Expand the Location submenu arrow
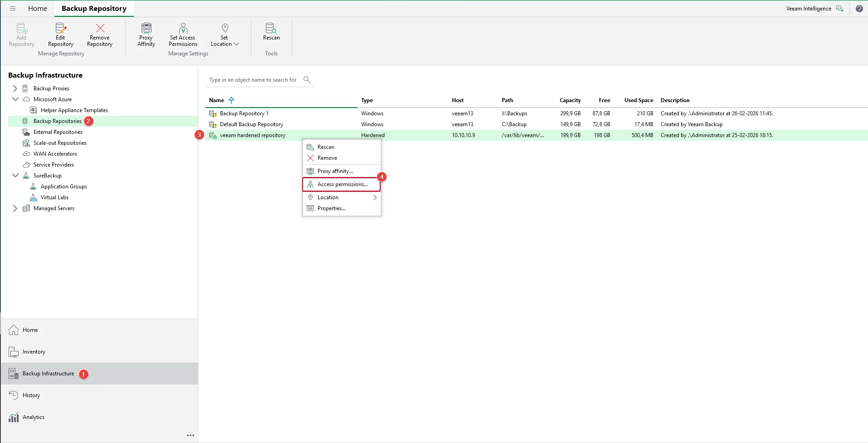The height and width of the screenshot is (443, 868). 375,197
